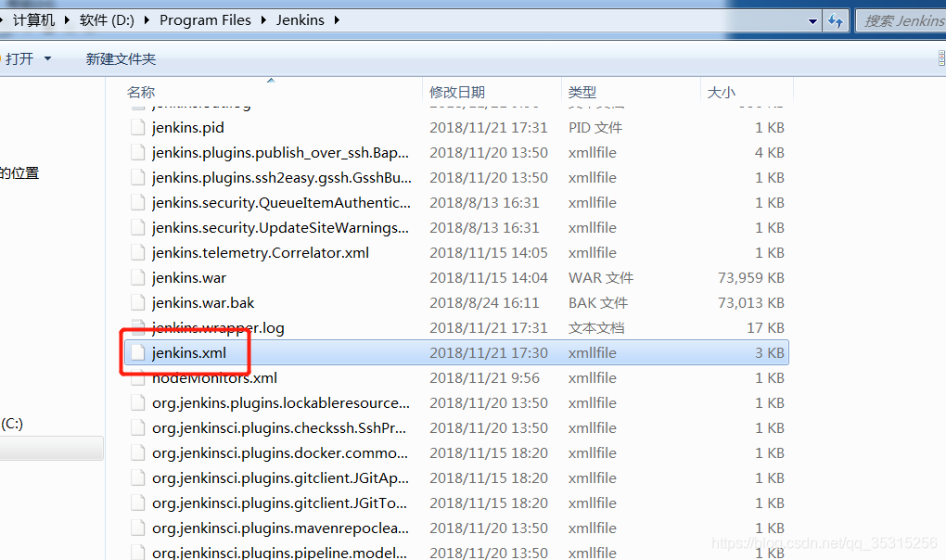Open the address bar history dropdown arrow

coord(812,21)
